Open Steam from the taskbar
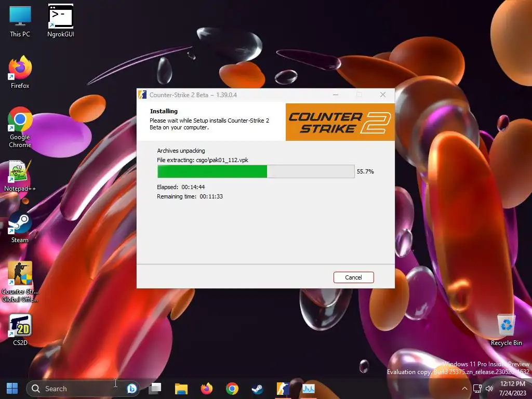The height and width of the screenshot is (399, 532). 258,389
